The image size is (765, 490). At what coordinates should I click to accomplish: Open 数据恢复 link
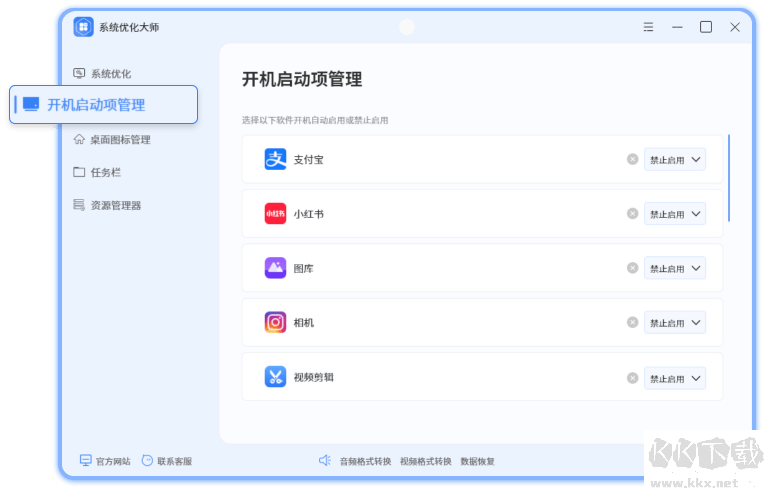coord(478,461)
